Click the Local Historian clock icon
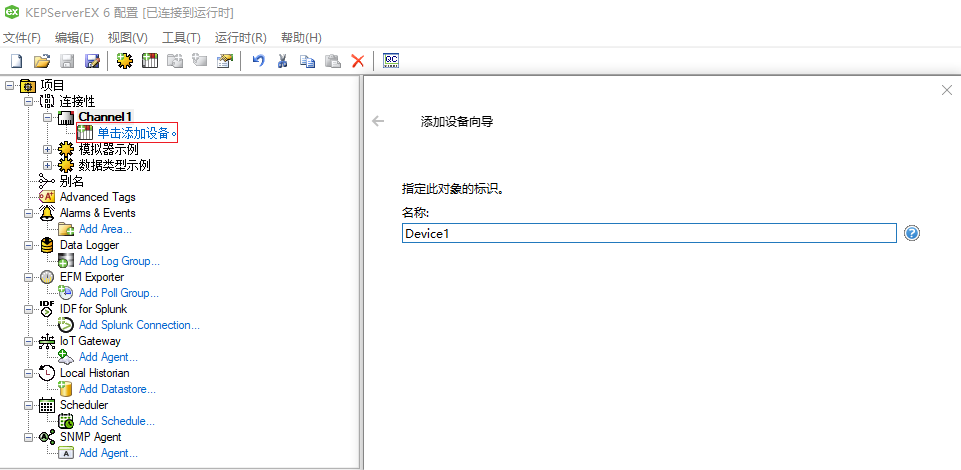Image resolution: width=961 pixels, height=470 pixels. [47, 373]
